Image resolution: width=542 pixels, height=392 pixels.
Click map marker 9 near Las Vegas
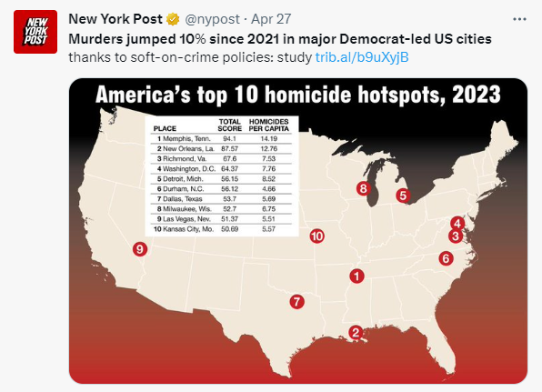coord(140,249)
